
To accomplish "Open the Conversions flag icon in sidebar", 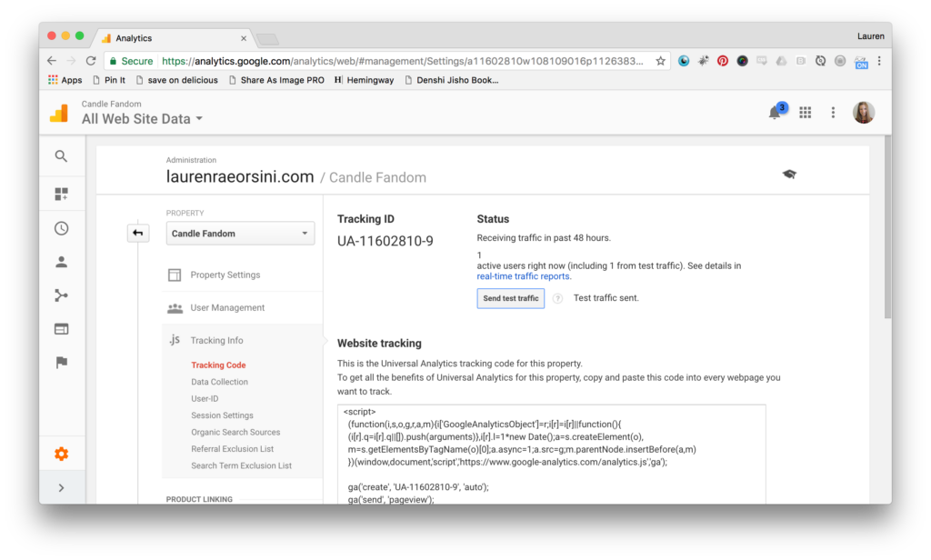I will 61,362.
